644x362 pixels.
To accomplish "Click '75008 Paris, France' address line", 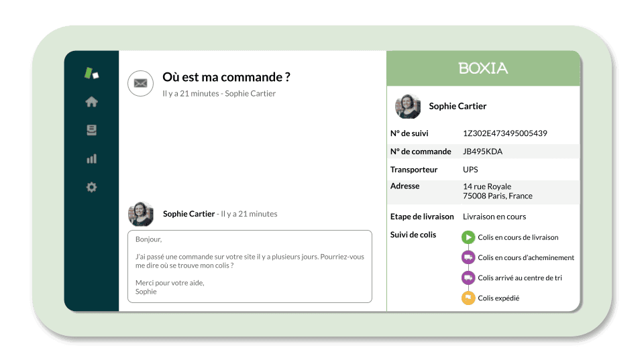I will 497,196.
